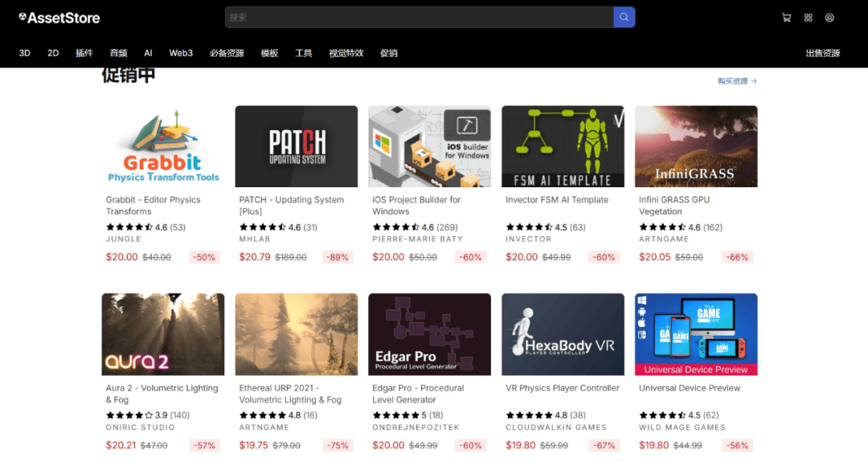Click the 4.6 (31) star rating of PATCH

click(x=278, y=227)
